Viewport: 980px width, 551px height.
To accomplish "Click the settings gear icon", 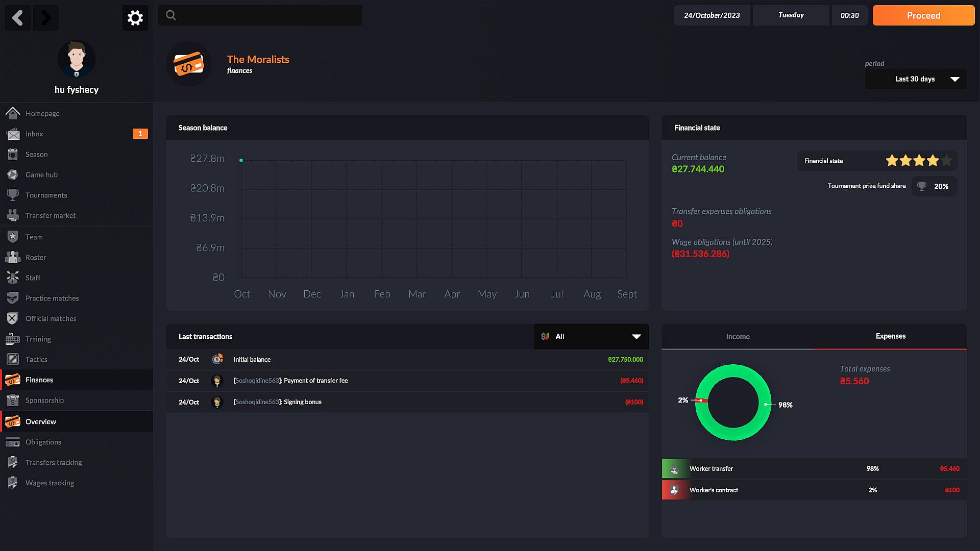I will [x=135, y=18].
